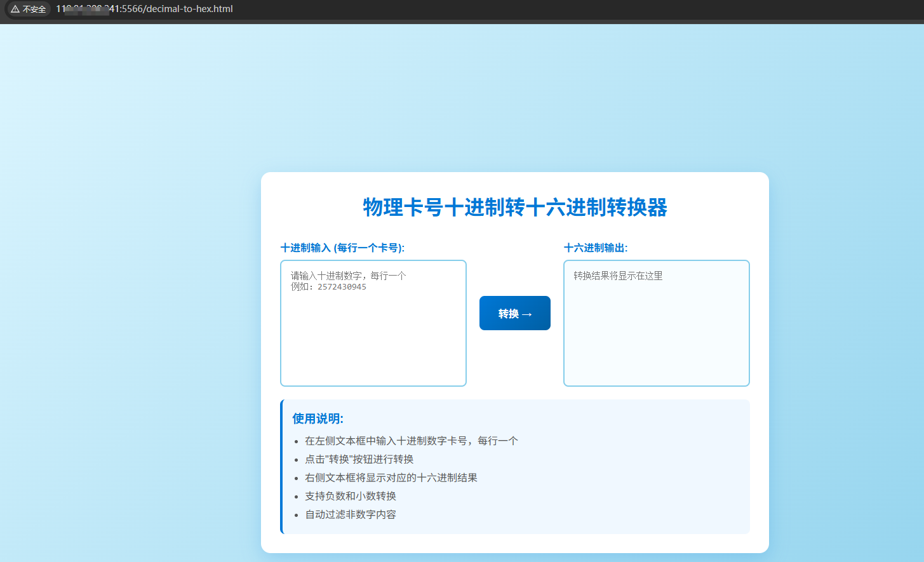Click the page title 物理卡号十进制转十六进制转换器

tap(515, 207)
